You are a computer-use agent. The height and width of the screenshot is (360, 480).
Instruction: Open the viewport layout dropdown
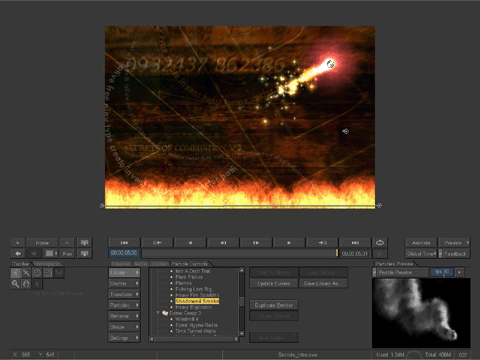point(51,254)
